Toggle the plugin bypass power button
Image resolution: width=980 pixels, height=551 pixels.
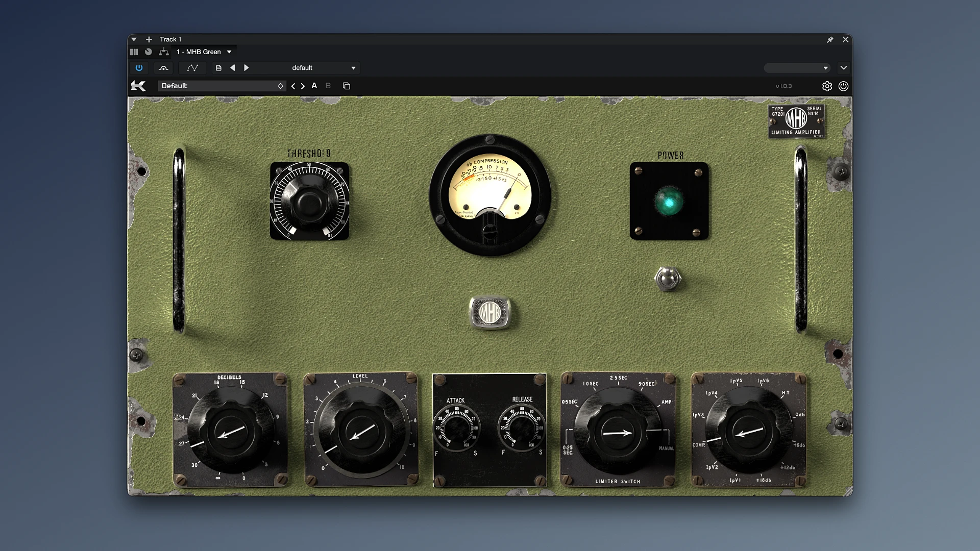(x=139, y=68)
